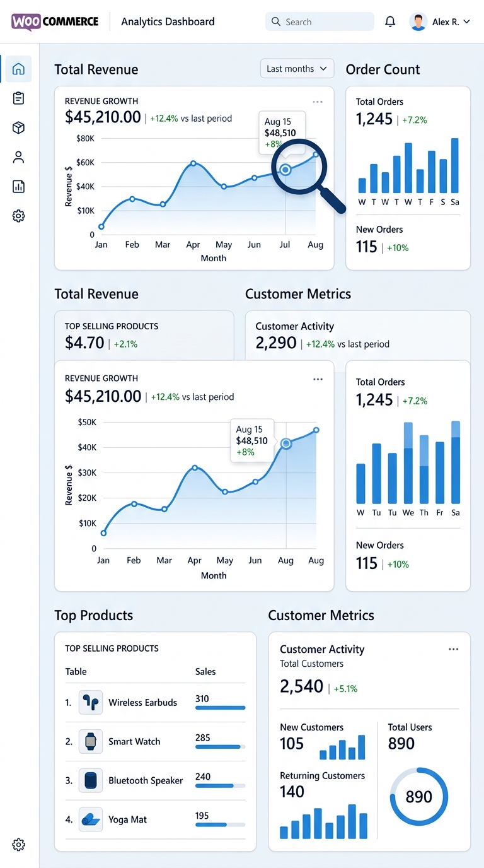Click the Order Count section heading

point(383,69)
